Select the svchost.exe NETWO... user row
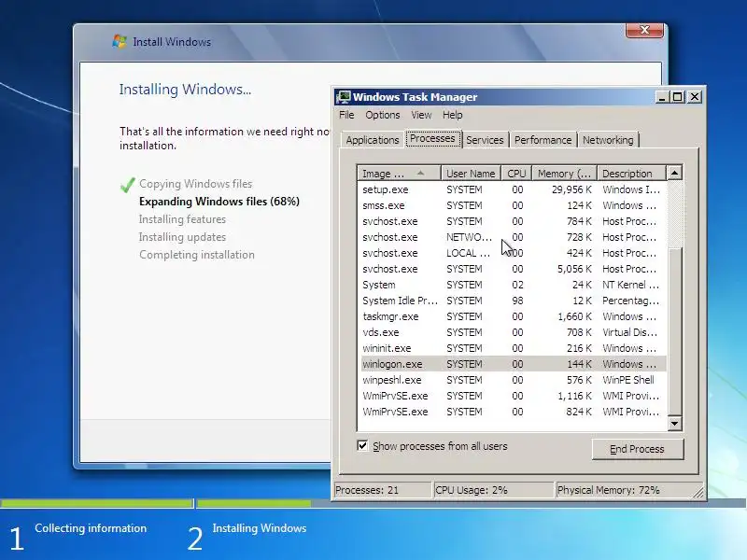 [x=512, y=237]
